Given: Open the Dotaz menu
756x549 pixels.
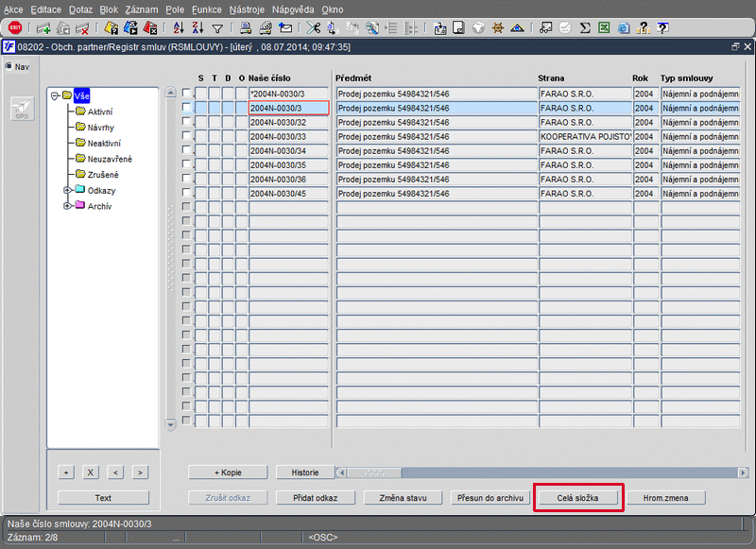Looking at the screenshot, I should tap(80, 9).
